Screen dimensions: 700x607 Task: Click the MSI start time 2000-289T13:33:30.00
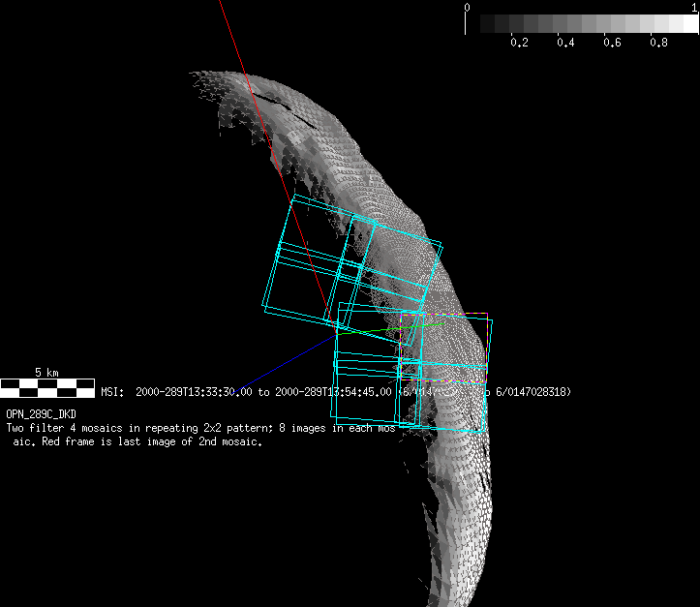[194, 392]
